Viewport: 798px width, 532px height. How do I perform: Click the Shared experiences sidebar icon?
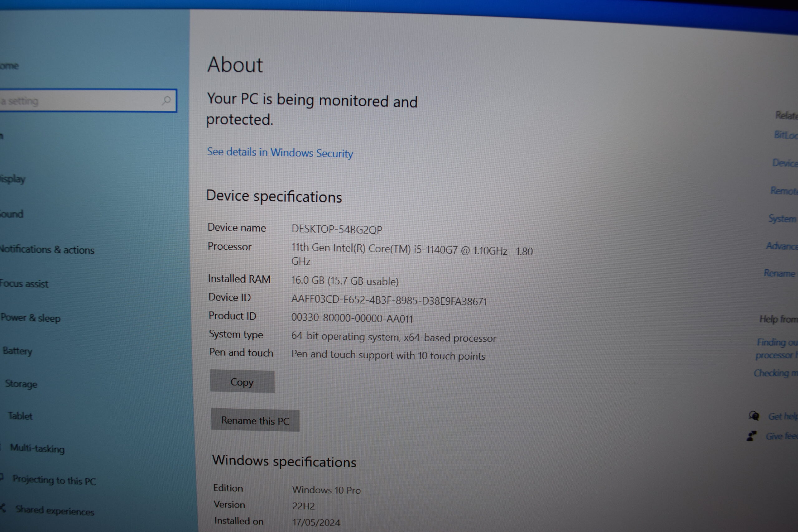point(3,508)
